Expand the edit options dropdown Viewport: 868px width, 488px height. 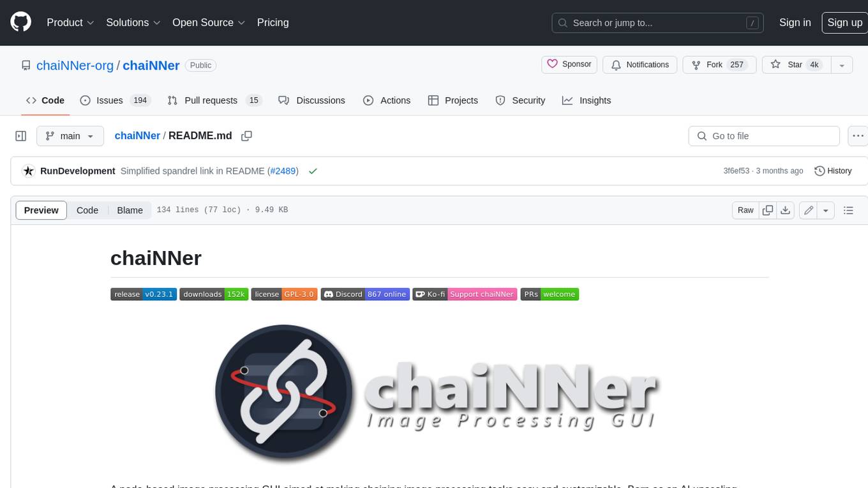pyautogui.click(x=826, y=210)
